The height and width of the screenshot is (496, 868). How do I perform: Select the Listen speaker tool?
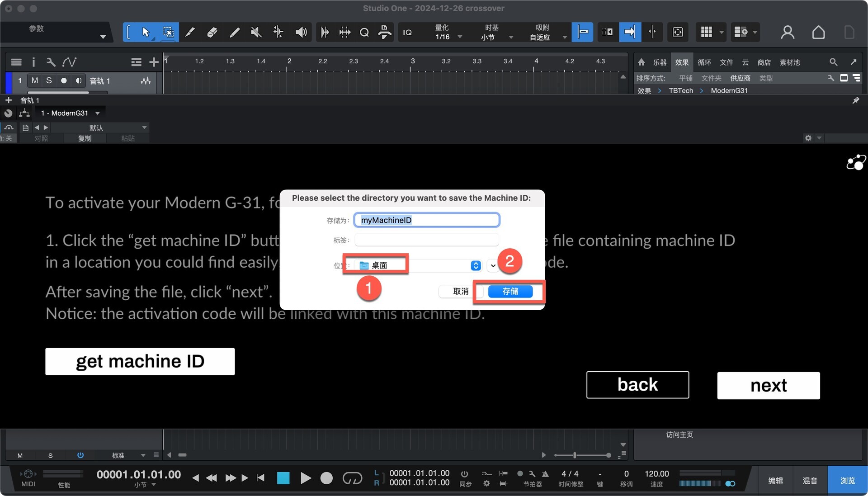coord(301,32)
